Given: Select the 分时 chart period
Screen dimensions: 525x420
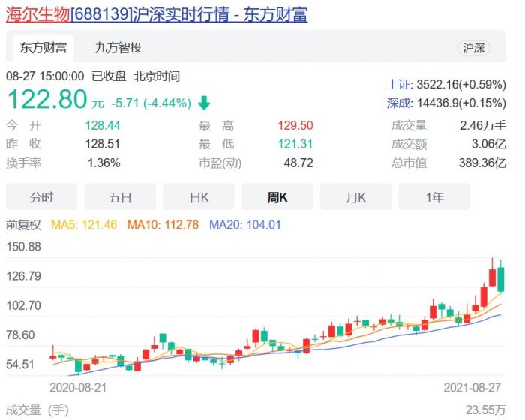Looking at the screenshot, I should click(x=42, y=197).
